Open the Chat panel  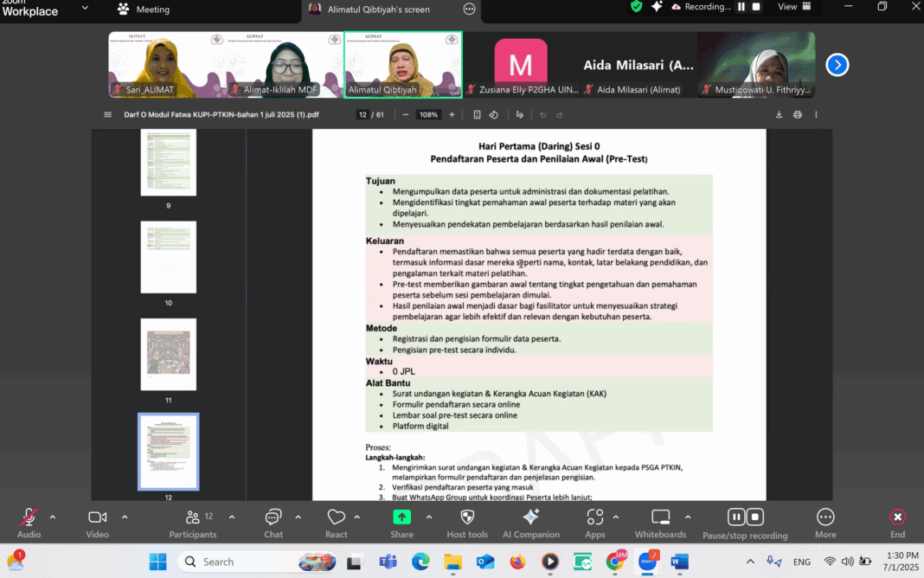(273, 517)
